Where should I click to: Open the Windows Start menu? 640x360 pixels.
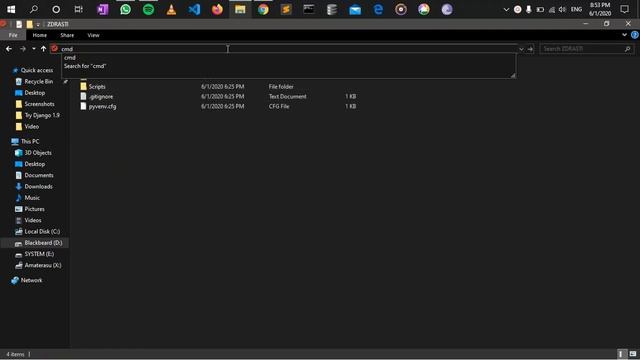(11, 9)
